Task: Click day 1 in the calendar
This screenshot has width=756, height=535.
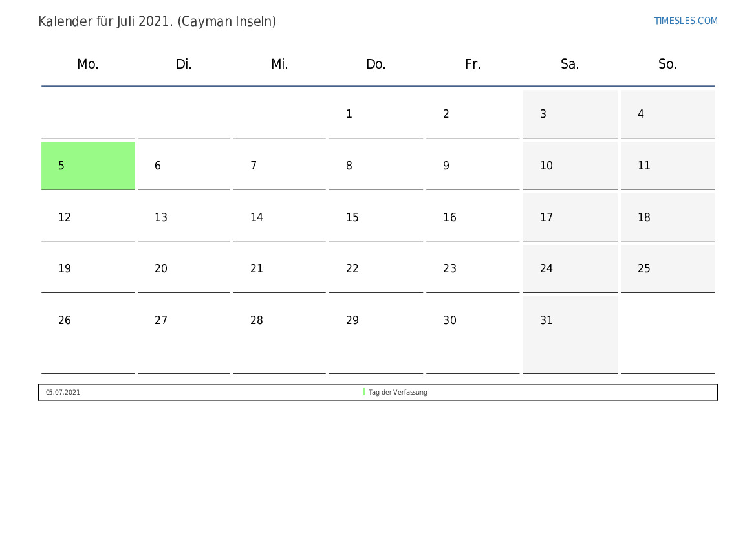Action: tap(376, 114)
